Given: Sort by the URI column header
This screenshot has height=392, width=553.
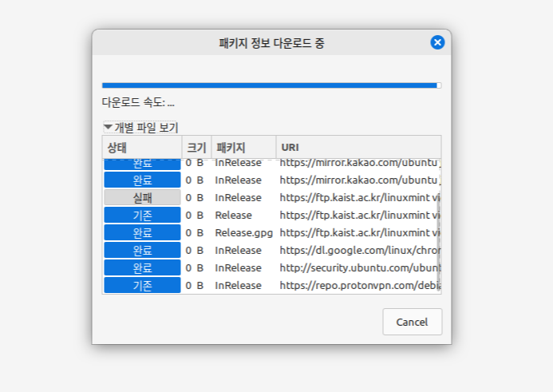Looking at the screenshot, I should click(358, 148).
